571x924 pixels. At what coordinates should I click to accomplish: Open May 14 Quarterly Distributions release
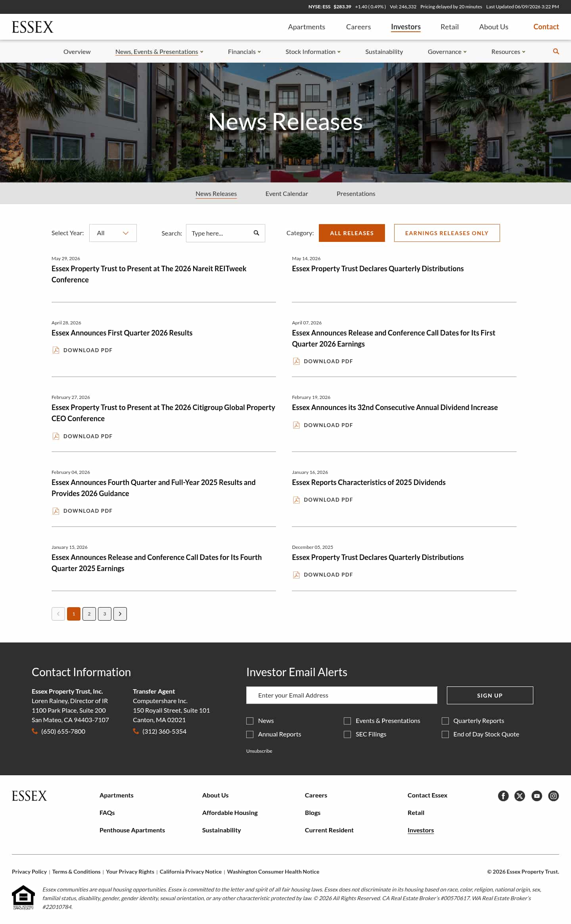pyautogui.click(x=377, y=268)
